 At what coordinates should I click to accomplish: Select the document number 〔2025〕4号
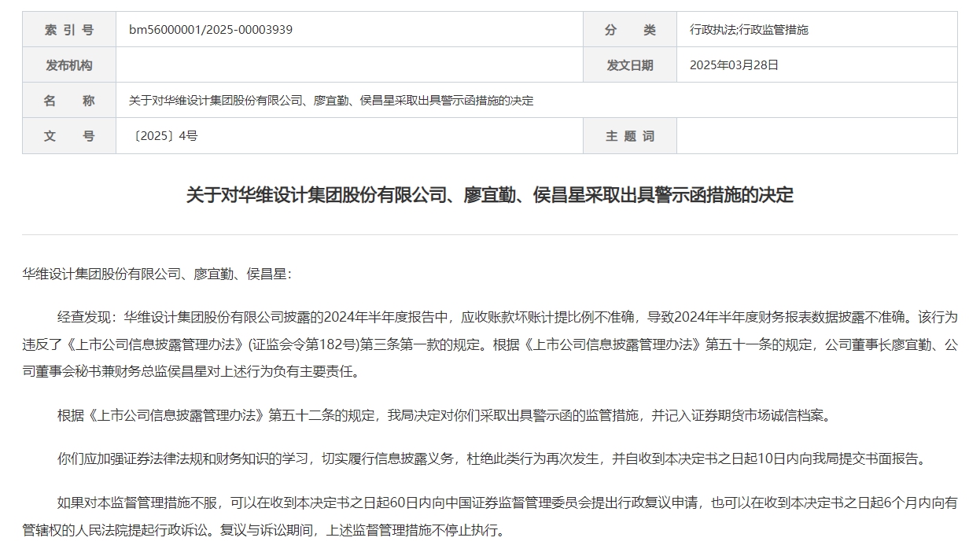tap(164, 136)
